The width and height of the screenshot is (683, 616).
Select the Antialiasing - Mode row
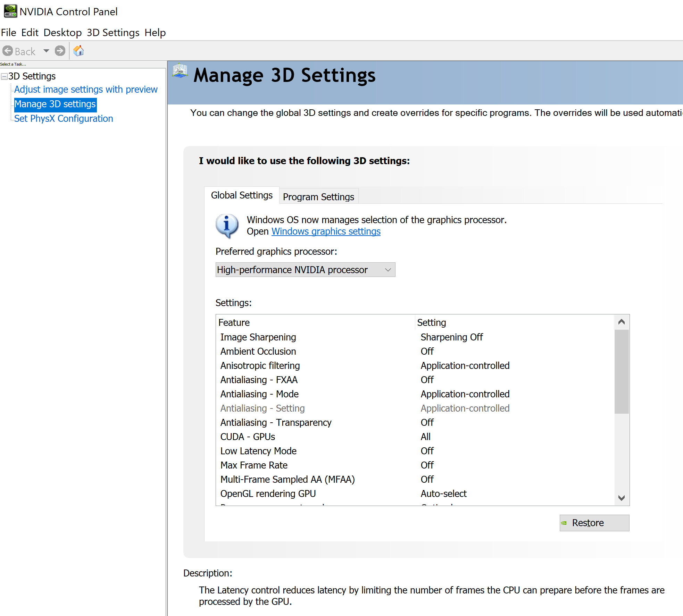tap(415, 394)
